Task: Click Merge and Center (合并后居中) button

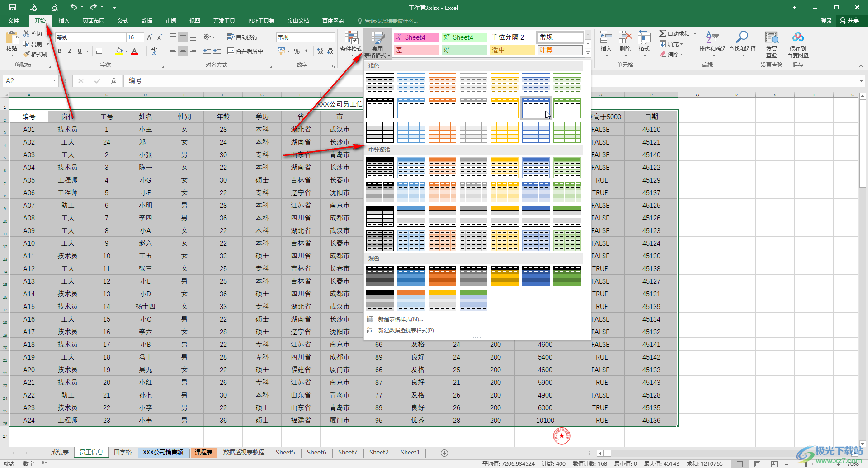Action: (245, 51)
